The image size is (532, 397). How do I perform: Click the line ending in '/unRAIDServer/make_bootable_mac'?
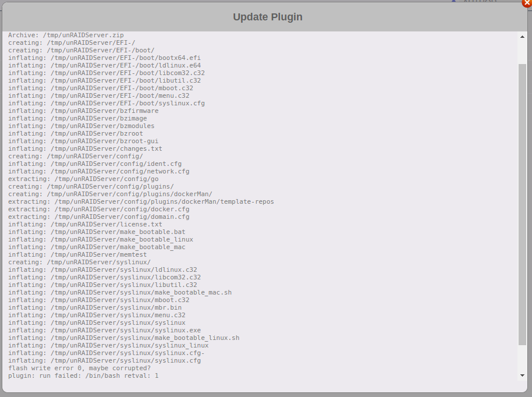pyautogui.click(x=97, y=247)
